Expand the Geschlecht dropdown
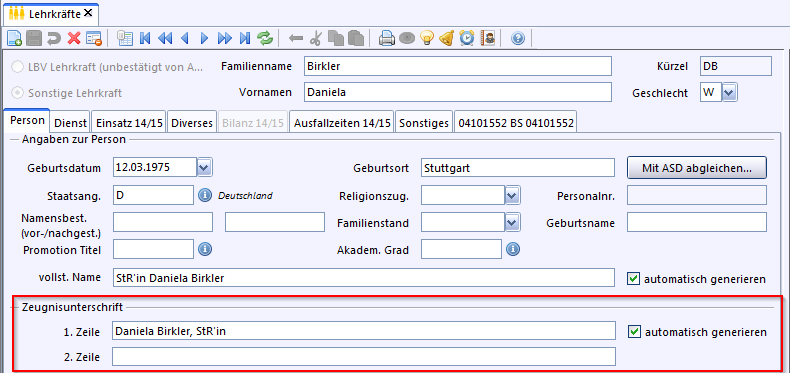 tap(730, 93)
